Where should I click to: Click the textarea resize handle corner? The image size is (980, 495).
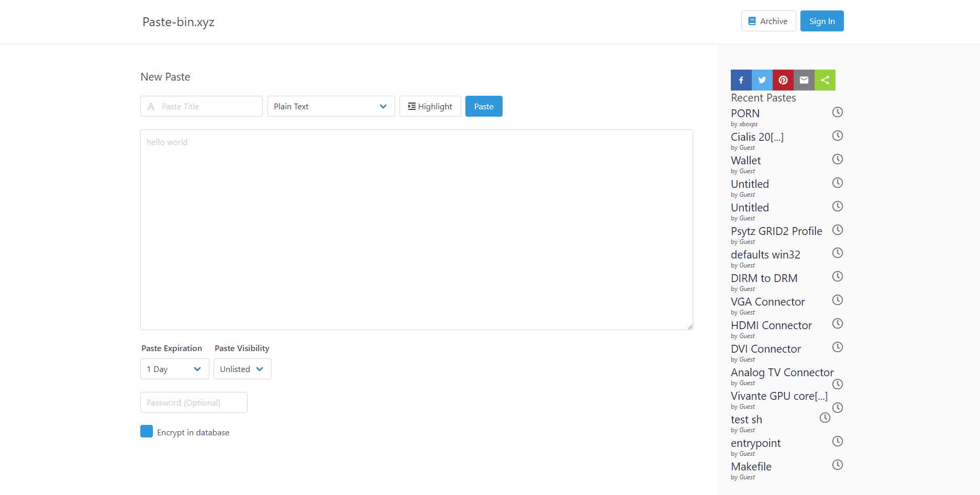[689, 327]
